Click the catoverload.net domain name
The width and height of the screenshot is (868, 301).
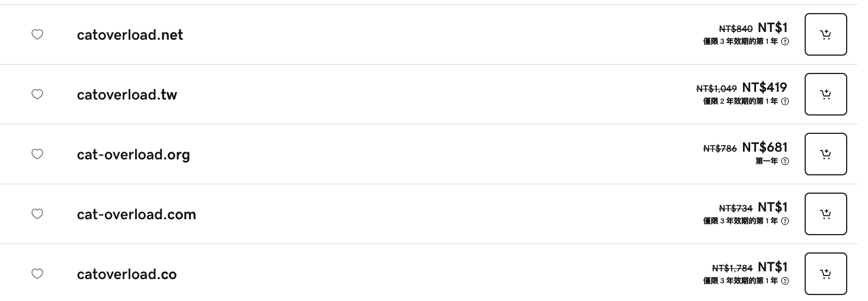(130, 35)
